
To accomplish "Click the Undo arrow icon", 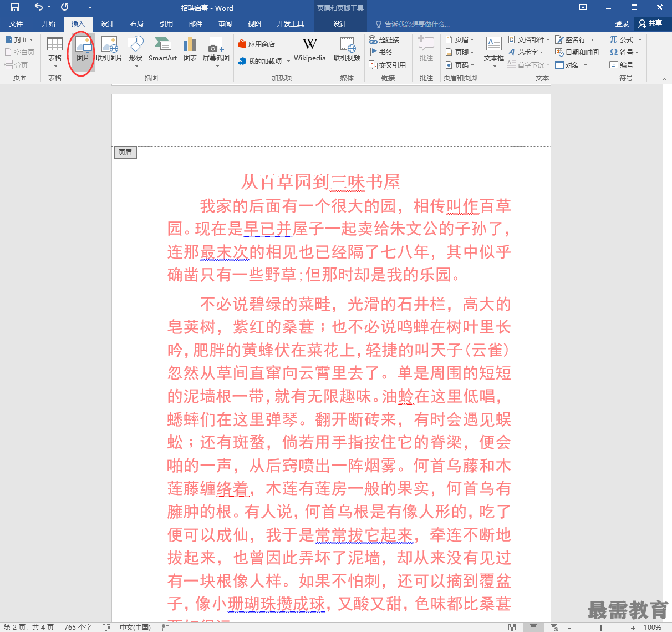I will tap(38, 7).
